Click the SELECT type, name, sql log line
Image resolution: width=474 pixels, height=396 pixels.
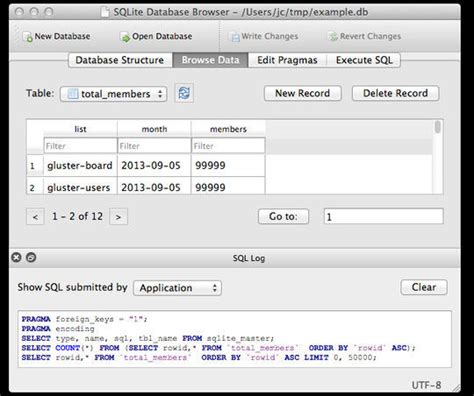(148, 339)
